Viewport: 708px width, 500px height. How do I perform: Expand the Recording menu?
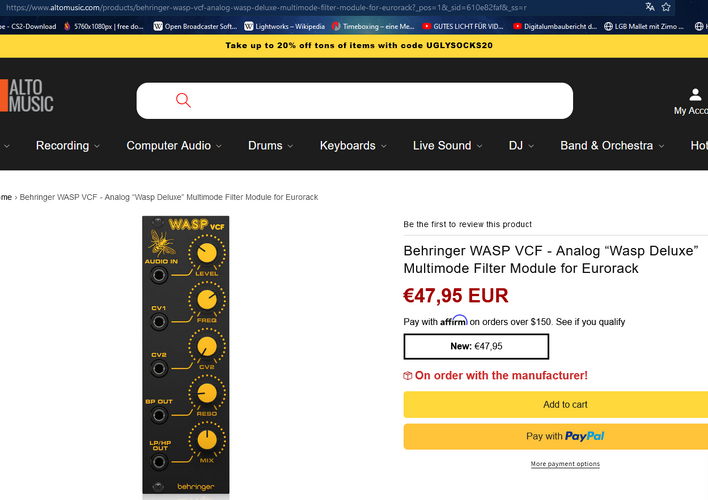pyautogui.click(x=68, y=145)
